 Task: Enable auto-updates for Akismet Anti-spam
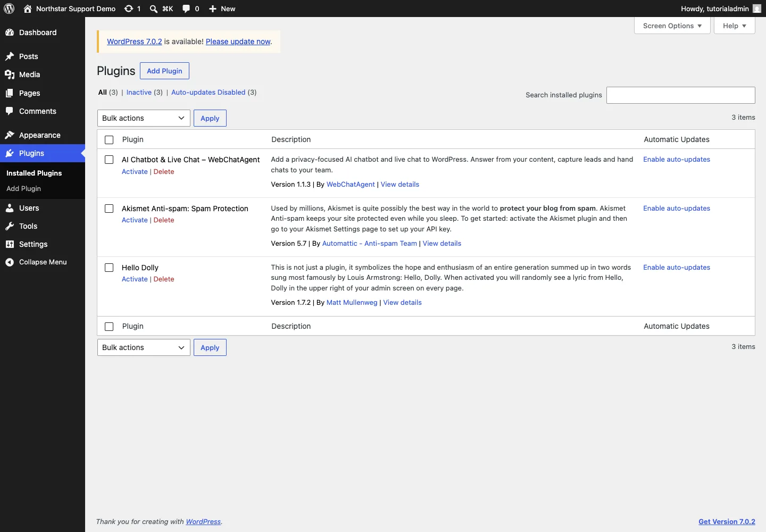tap(677, 208)
